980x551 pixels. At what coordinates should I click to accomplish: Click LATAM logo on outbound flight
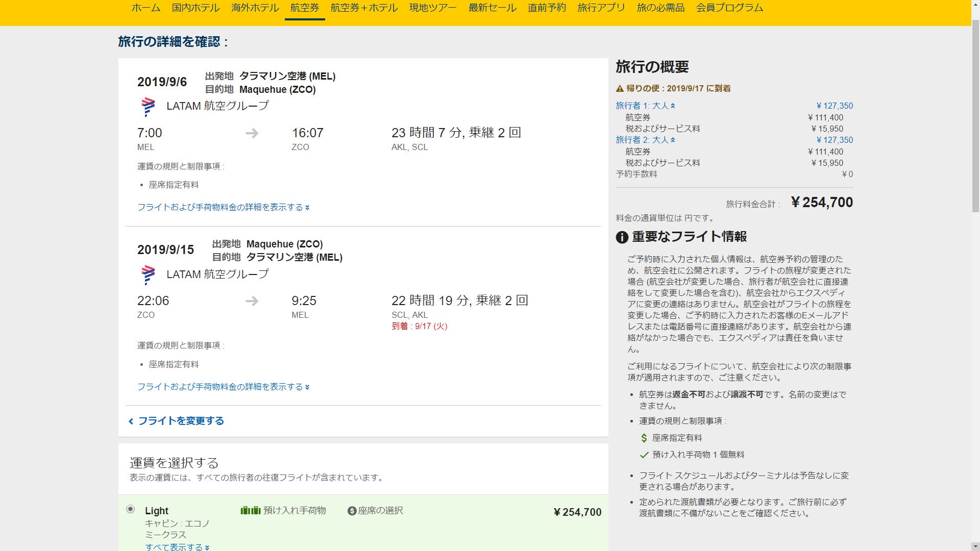click(148, 107)
